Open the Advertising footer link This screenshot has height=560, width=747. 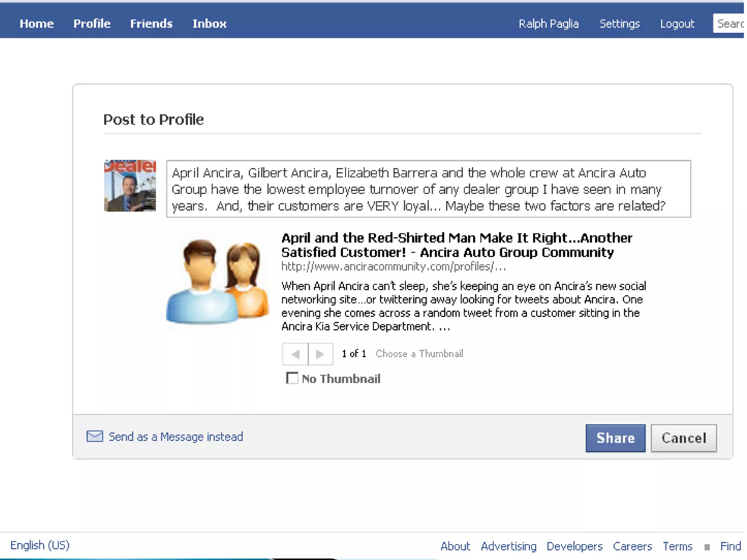coord(508,546)
